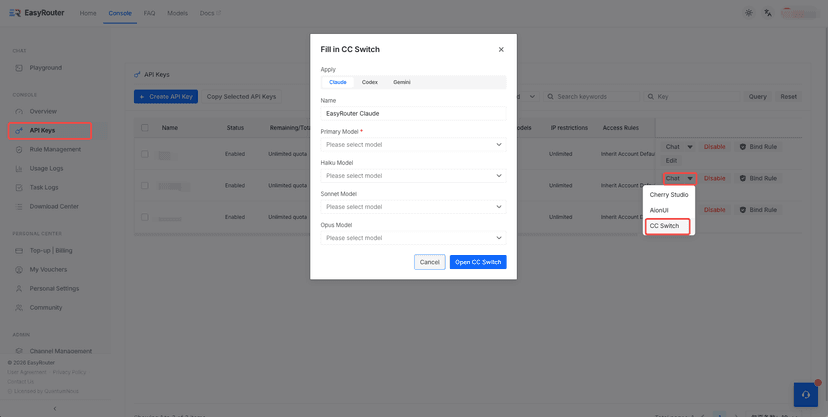Open the customer support headset widget
Viewport: 828px width, 417px height.
(806, 394)
